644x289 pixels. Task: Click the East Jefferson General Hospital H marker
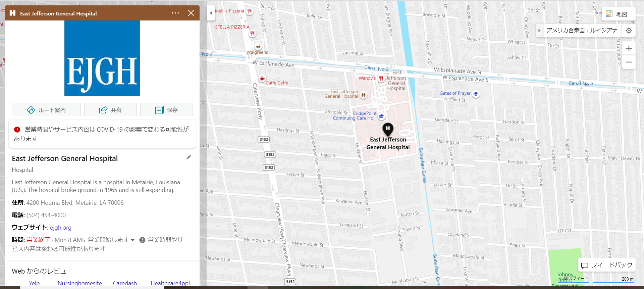point(363,95)
